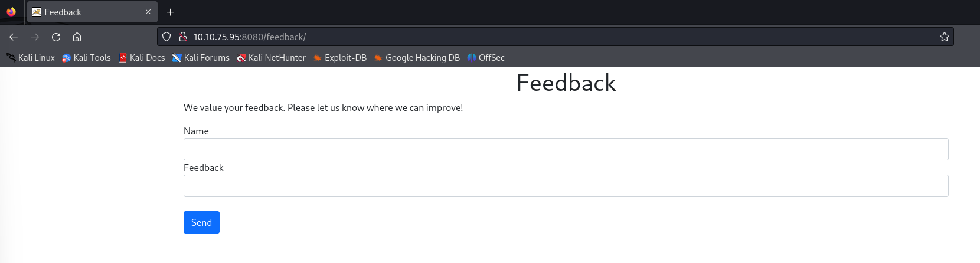Open the Google Hacking DB bookmark
Screen dimensions: 980x263
(x=417, y=58)
